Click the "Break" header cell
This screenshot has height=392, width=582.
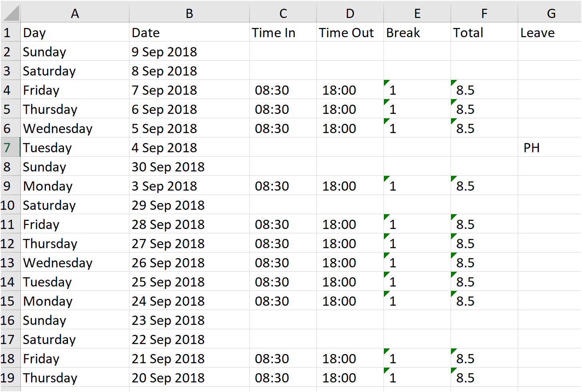[x=417, y=33]
